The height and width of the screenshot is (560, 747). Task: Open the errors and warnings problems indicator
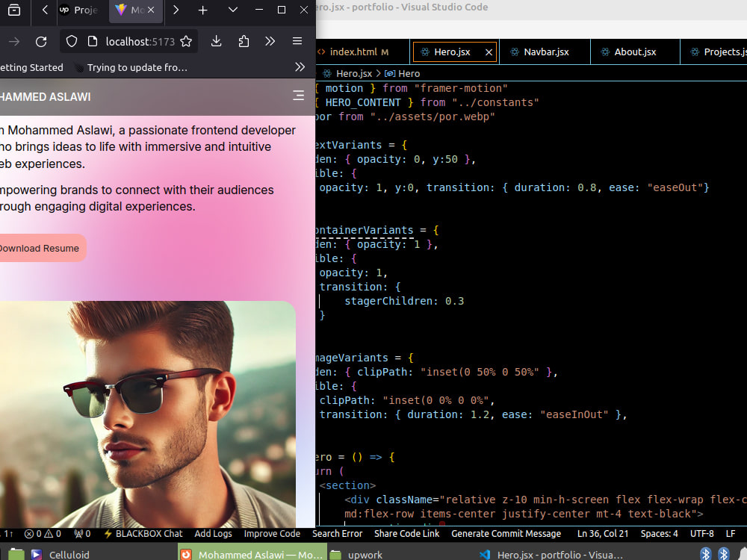(43, 534)
